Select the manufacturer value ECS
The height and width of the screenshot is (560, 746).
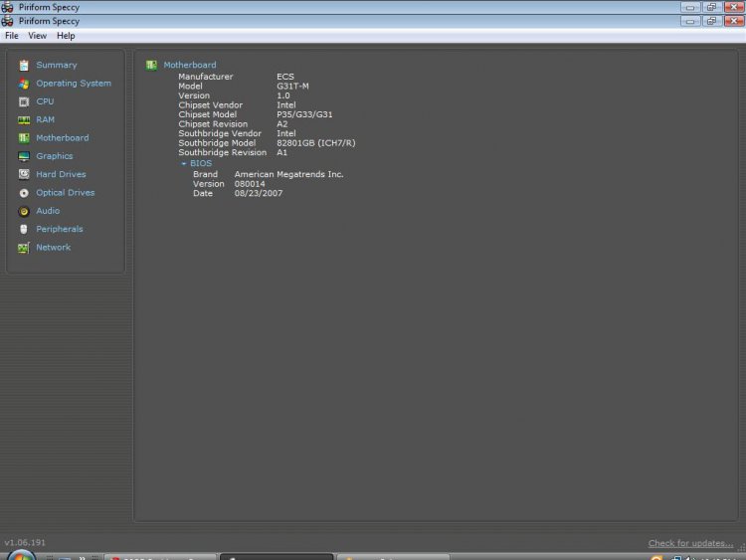pyautogui.click(x=285, y=77)
